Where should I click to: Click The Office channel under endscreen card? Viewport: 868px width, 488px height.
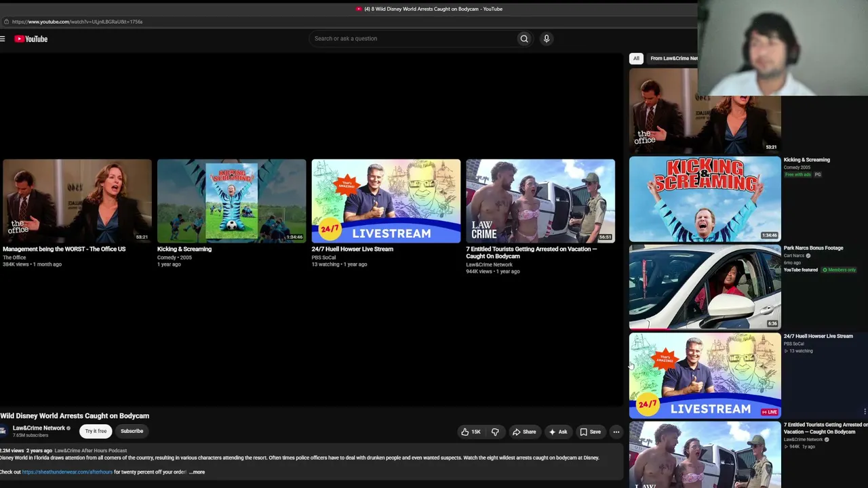[14, 258]
